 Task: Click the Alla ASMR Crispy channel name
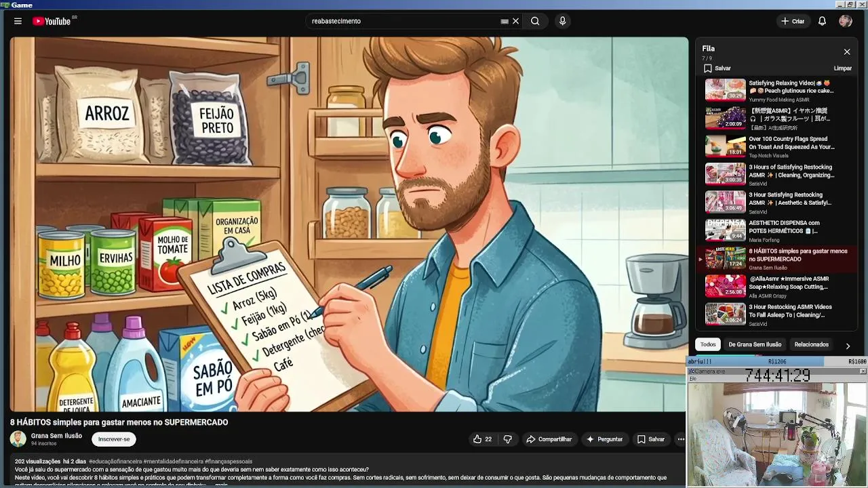(769, 296)
